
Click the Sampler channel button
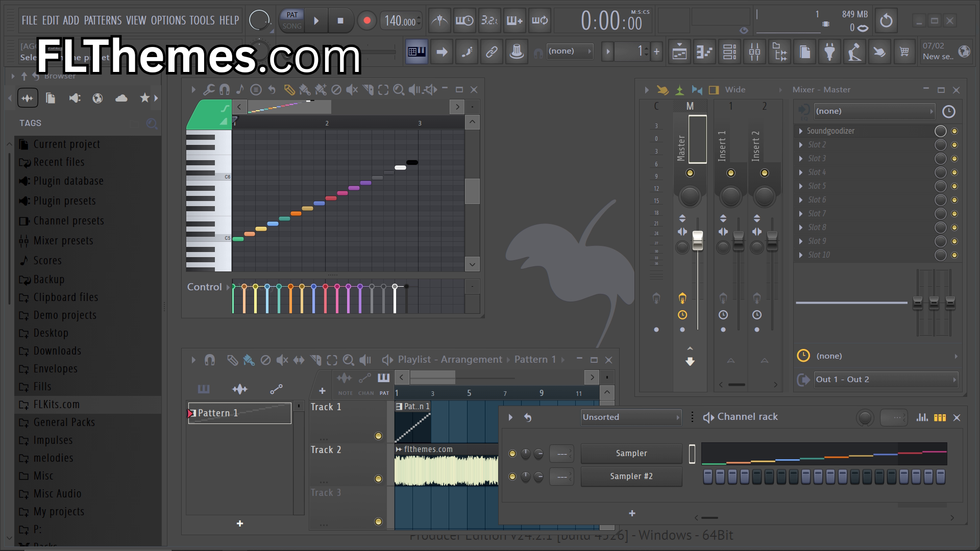[x=631, y=454]
